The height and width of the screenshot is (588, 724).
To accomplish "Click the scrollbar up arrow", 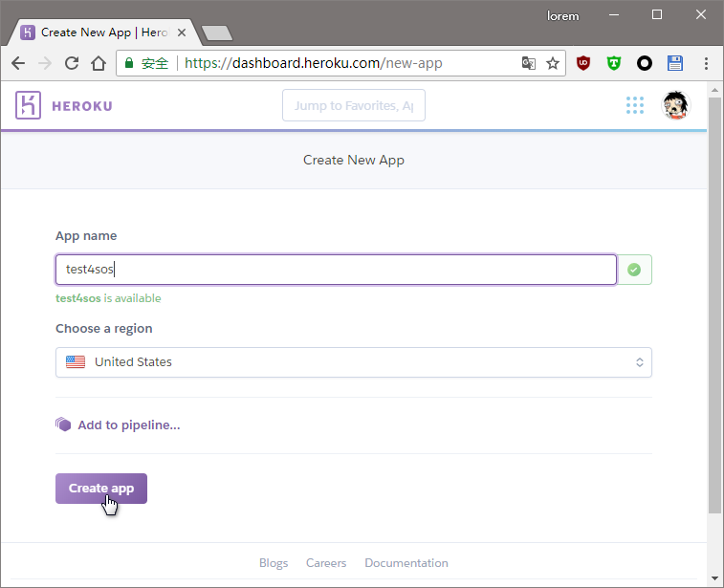I will tap(714, 90).
